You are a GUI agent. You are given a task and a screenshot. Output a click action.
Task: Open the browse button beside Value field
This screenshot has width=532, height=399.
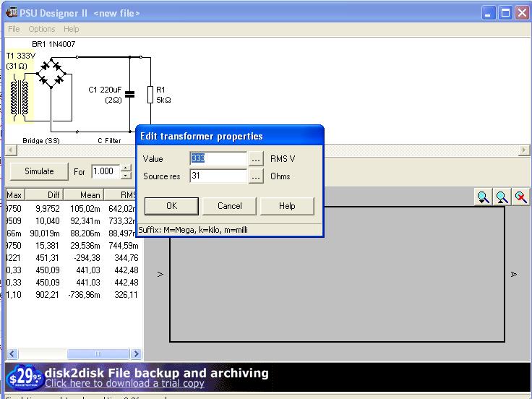pyautogui.click(x=257, y=159)
